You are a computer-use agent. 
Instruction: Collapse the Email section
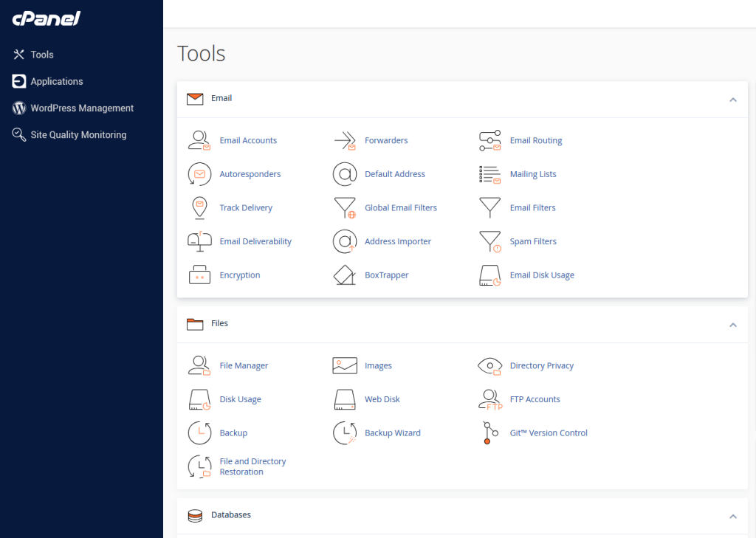coord(732,99)
